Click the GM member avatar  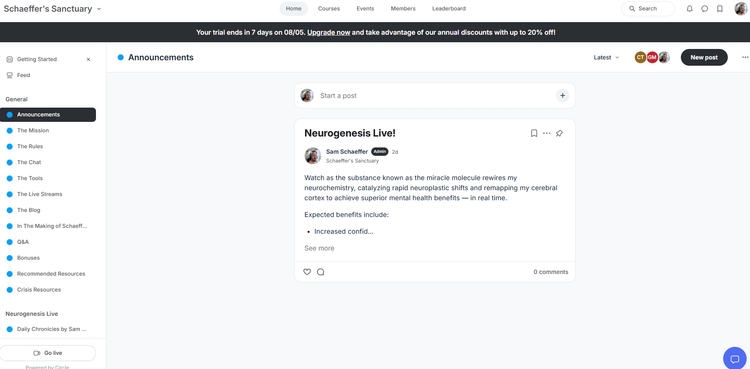click(652, 57)
